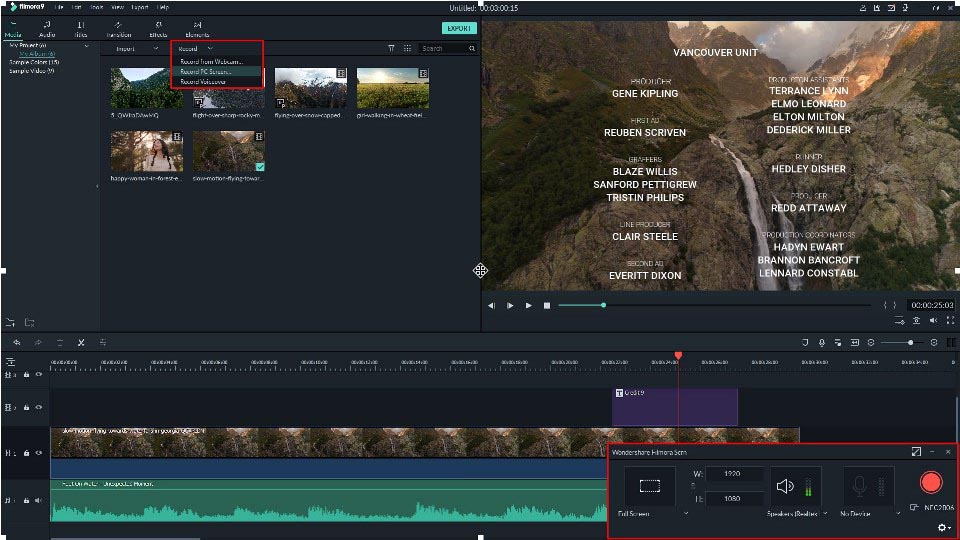Mute the music audio track

(39, 500)
